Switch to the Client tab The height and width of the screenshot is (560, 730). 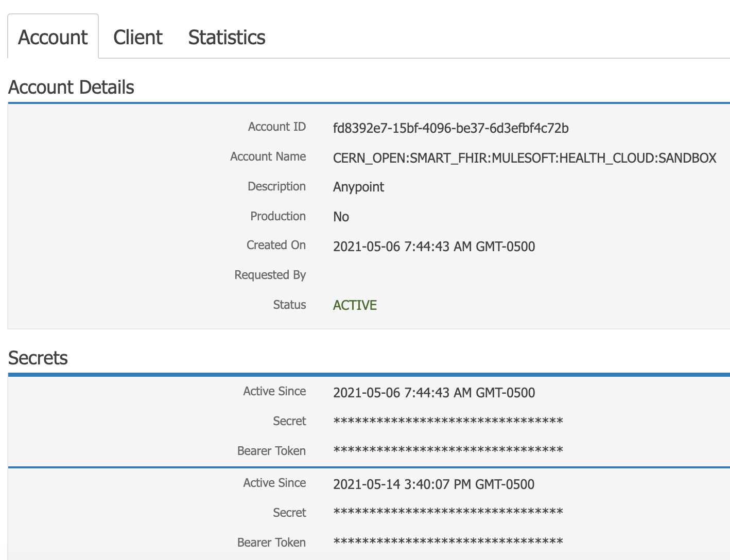(137, 37)
